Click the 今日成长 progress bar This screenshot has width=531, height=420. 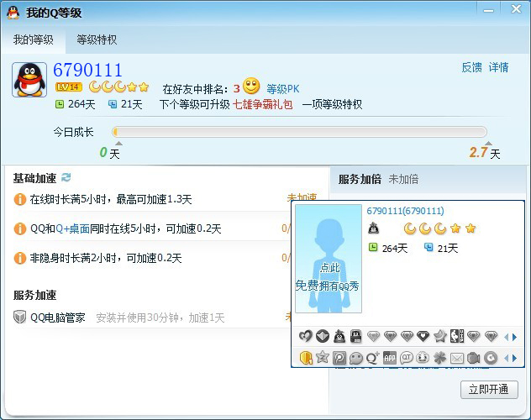299,132
